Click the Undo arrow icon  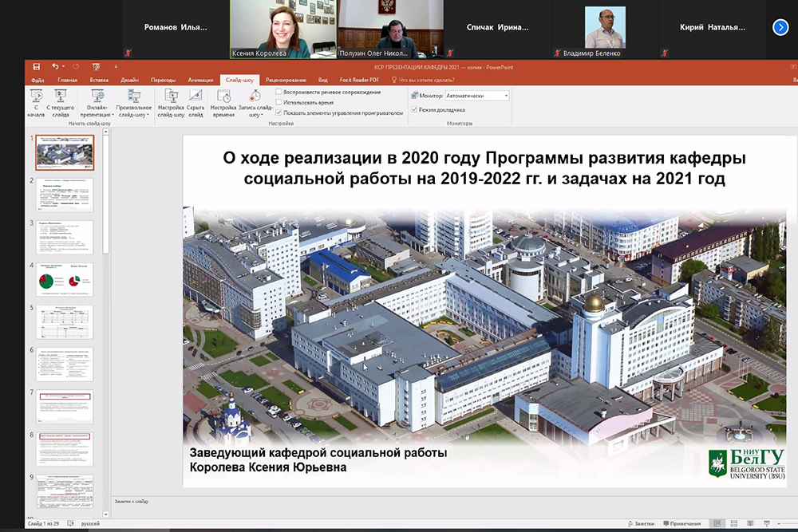pyautogui.click(x=54, y=67)
